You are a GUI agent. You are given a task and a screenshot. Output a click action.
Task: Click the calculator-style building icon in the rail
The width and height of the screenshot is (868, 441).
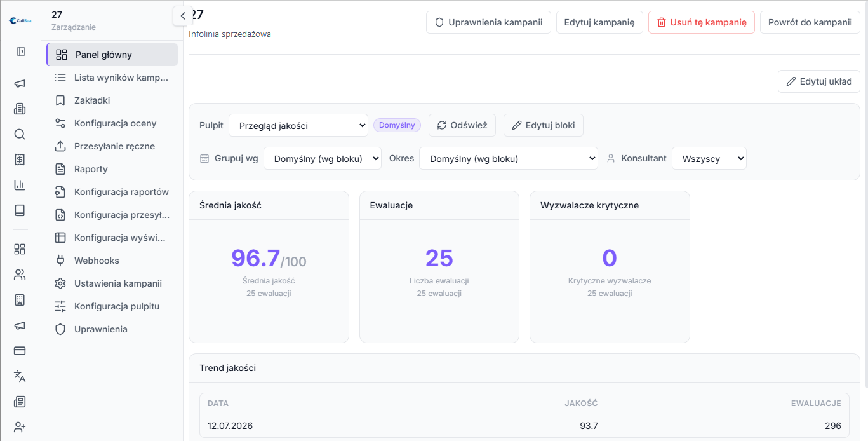coord(20,300)
